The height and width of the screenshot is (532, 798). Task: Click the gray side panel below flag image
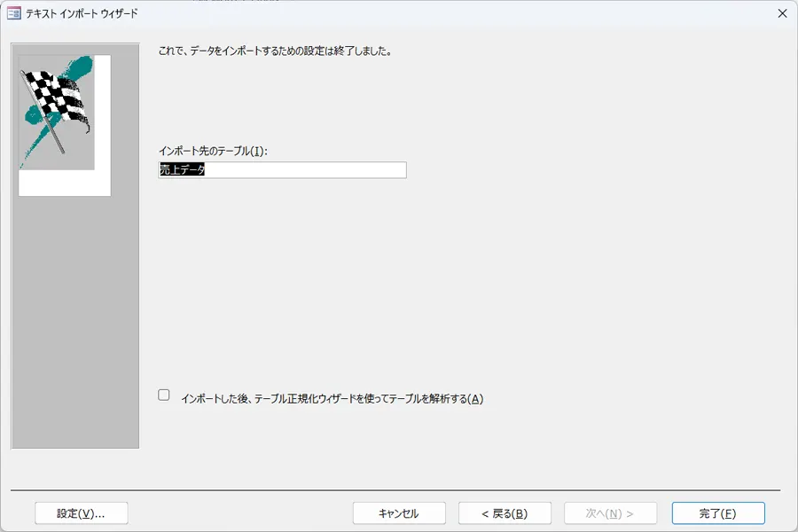tap(74, 328)
